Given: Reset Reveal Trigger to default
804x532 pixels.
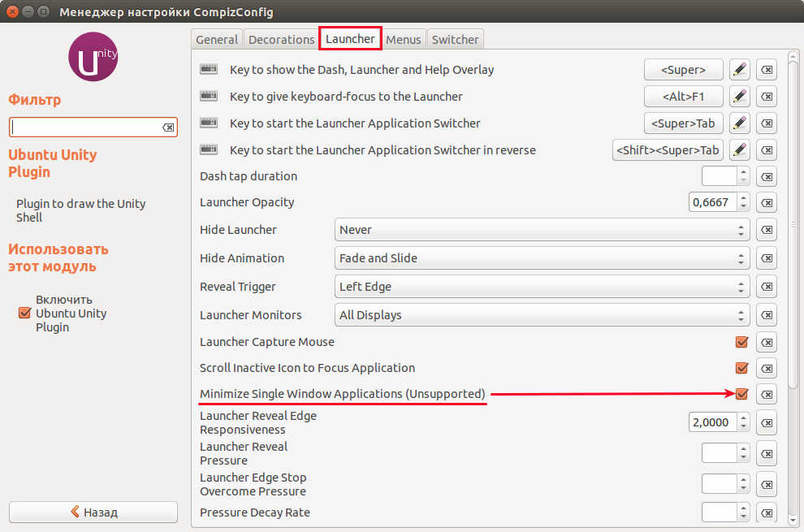Looking at the screenshot, I should (x=767, y=286).
